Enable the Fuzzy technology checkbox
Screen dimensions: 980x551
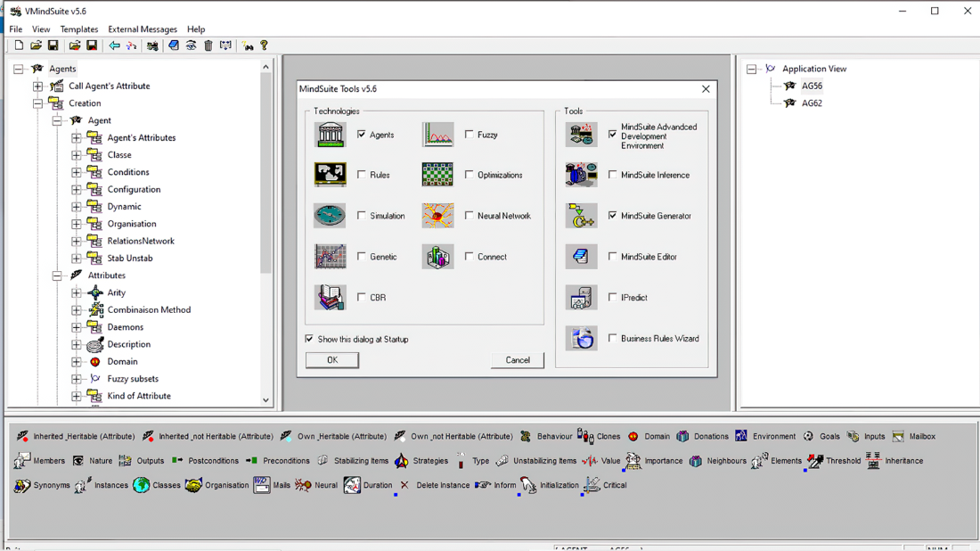coord(470,135)
